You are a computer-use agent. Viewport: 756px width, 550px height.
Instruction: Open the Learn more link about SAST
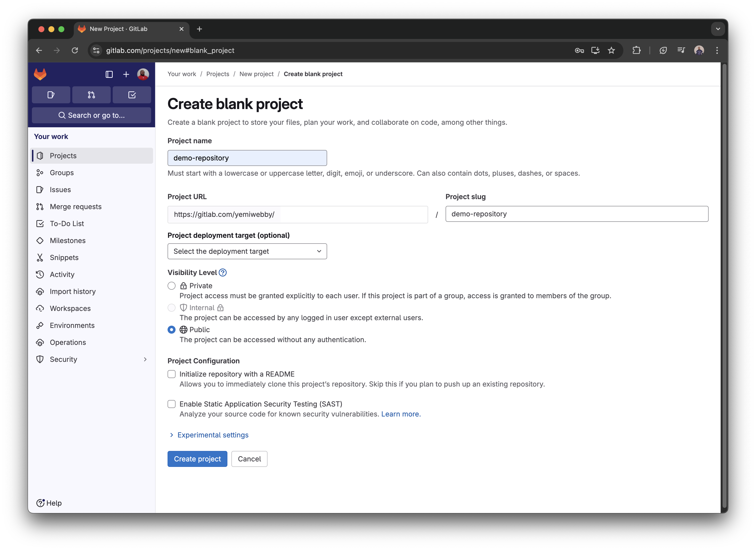(400, 414)
